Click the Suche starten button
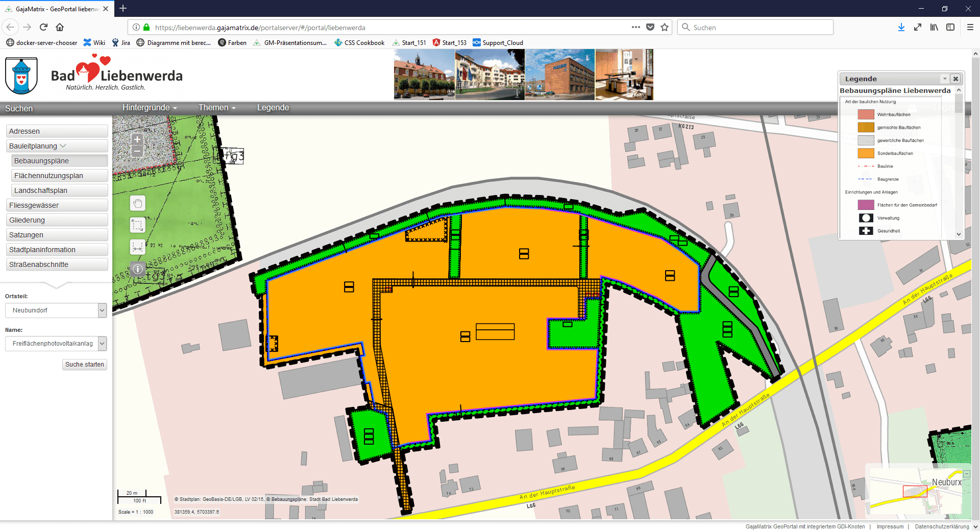This screenshot has width=980, height=531. pyautogui.click(x=85, y=365)
